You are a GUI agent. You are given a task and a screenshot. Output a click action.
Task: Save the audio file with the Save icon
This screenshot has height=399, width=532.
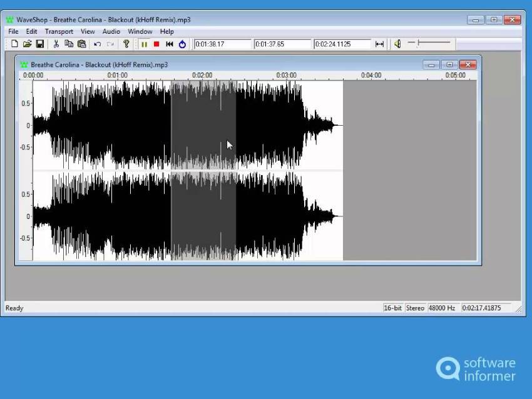(x=41, y=44)
